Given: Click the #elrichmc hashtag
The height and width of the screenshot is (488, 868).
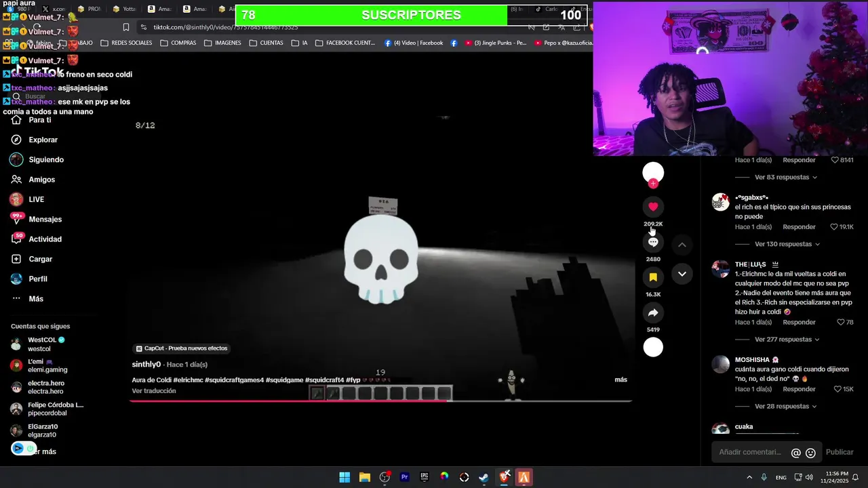Looking at the screenshot, I should pos(188,380).
